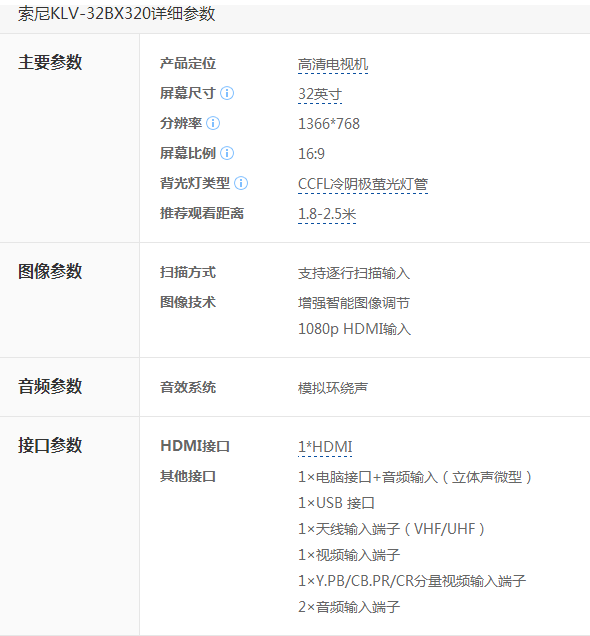The width and height of the screenshot is (590, 636).
Task: Click the 屏幕尺寸 label text
Action: [188, 93]
